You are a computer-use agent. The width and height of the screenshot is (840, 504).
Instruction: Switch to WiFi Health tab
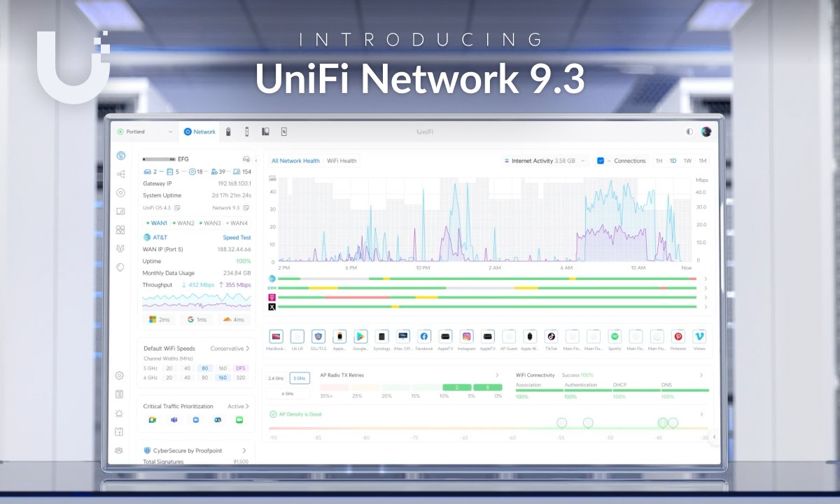[342, 161]
